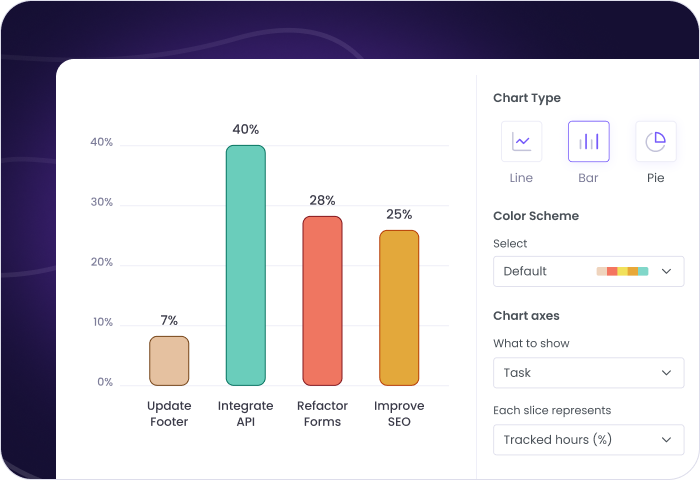This screenshot has width=700, height=480.
Task: Select the Line chart type icon
Action: (521, 141)
